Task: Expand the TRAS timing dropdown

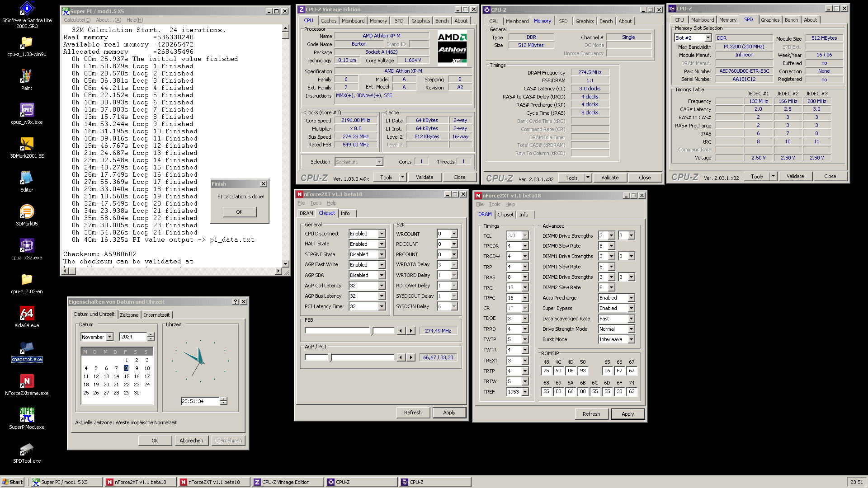Action: [x=525, y=277]
